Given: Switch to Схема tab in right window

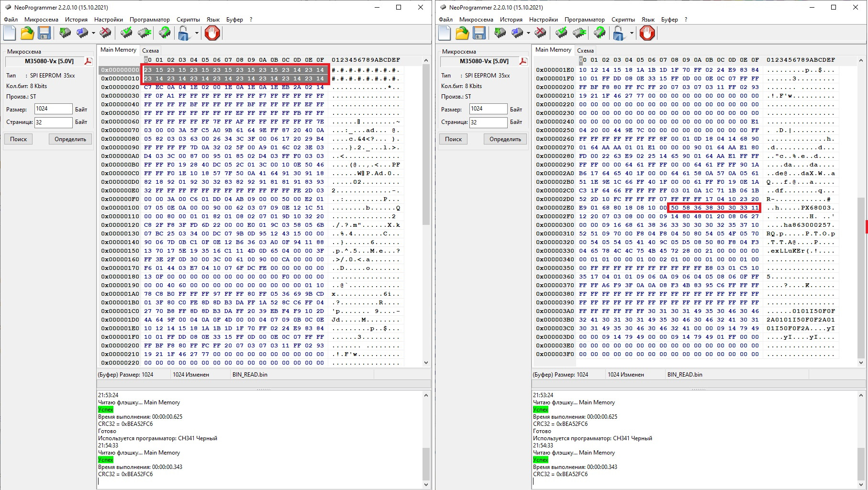Looking at the screenshot, I should coord(585,50).
